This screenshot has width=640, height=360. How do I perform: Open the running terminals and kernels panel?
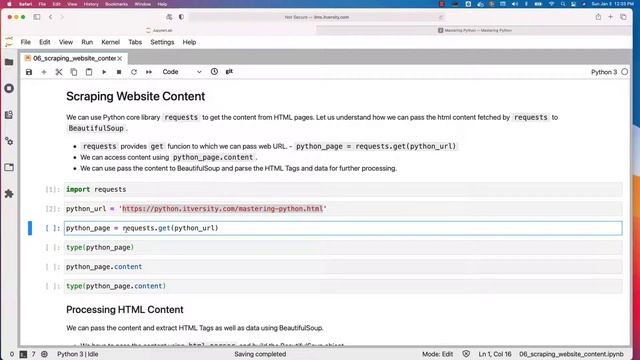tap(9, 88)
